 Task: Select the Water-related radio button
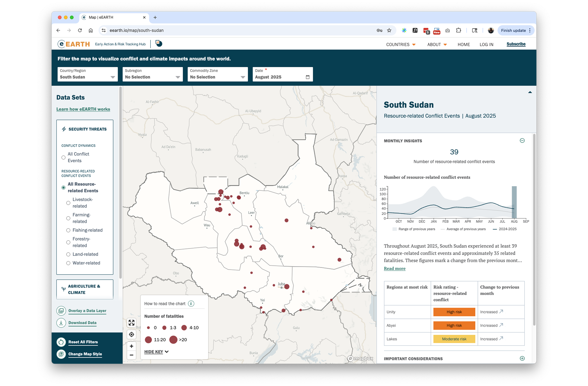point(68,263)
